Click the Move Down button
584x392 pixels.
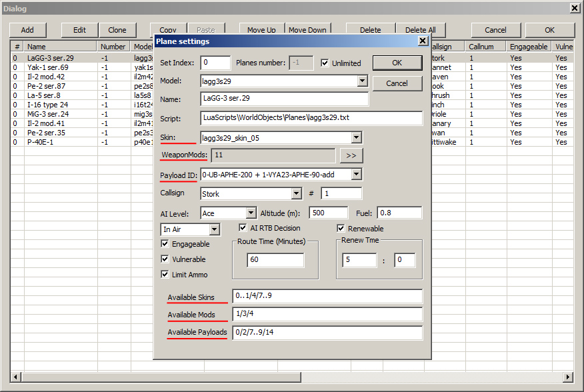(x=307, y=29)
